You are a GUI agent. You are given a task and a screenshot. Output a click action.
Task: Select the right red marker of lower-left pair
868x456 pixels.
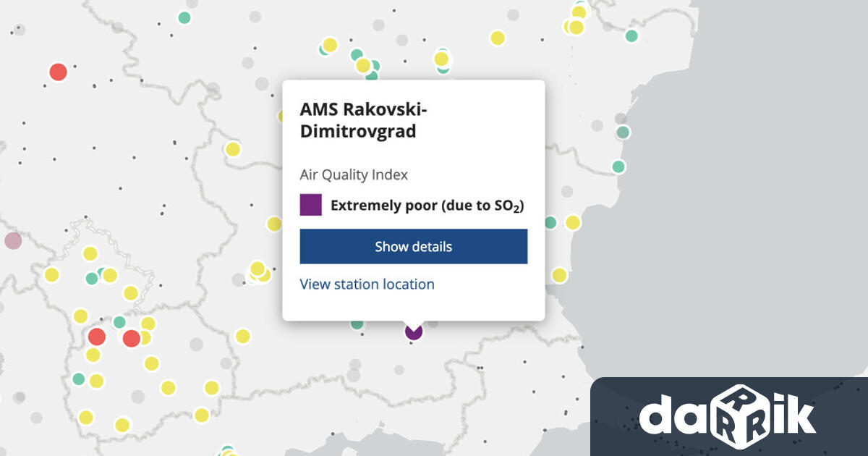tap(131, 338)
